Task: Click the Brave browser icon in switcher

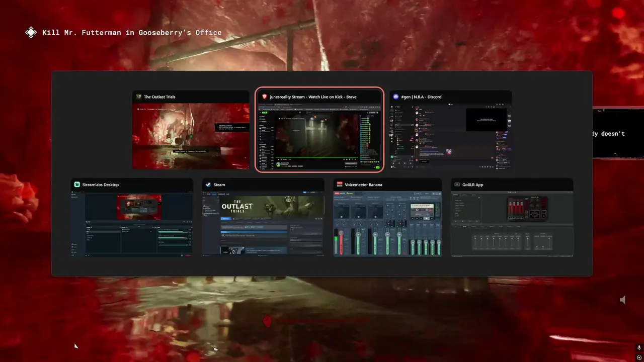Action: tap(265, 97)
